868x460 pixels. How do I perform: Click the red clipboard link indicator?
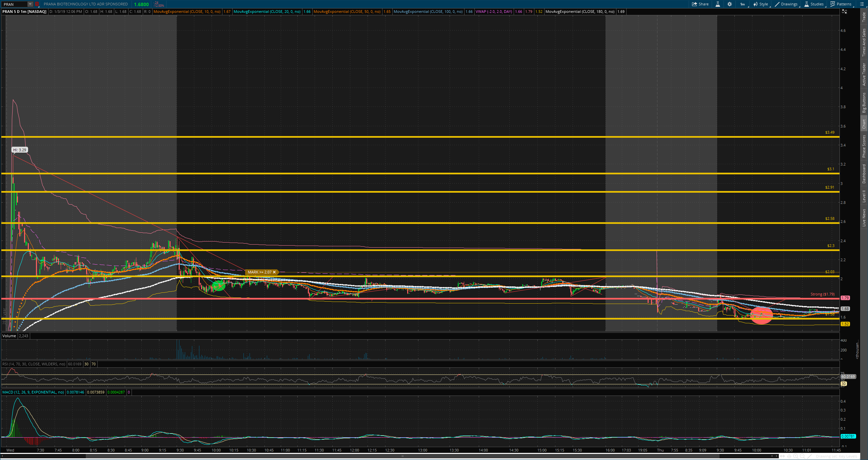(37, 4)
